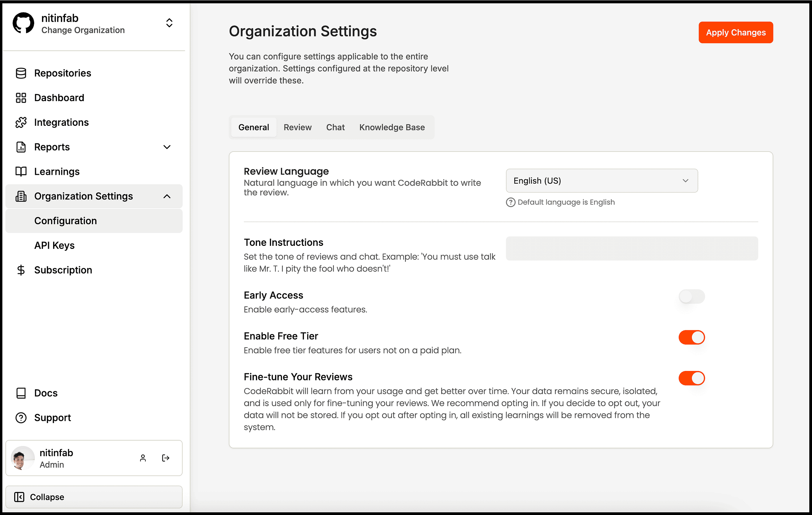Click the Learnings open-book icon

tap(21, 171)
